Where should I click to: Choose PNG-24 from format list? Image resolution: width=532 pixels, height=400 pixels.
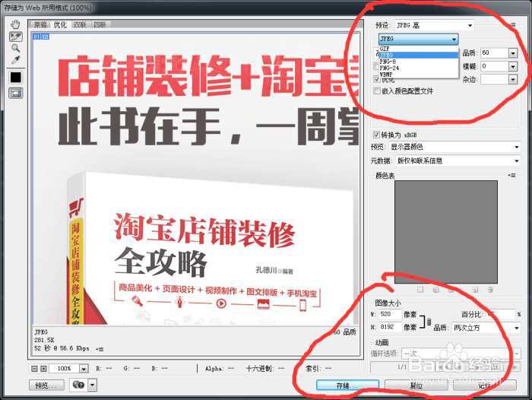(418, 68)
